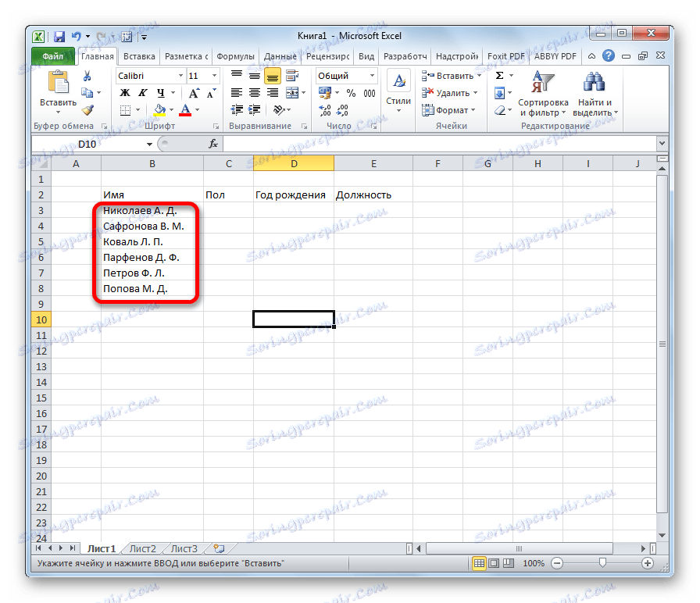Screen dimensions: 700x603
Task: Expand the Name Box dropdown arrow
Action: (149, 145)
